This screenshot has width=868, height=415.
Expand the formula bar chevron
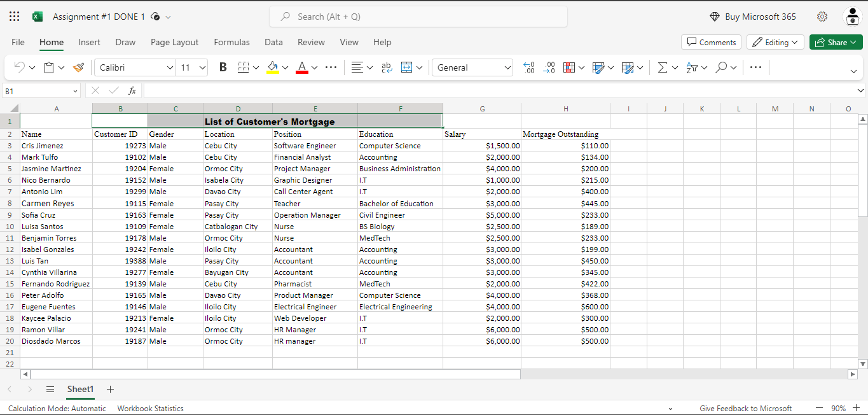861,91
